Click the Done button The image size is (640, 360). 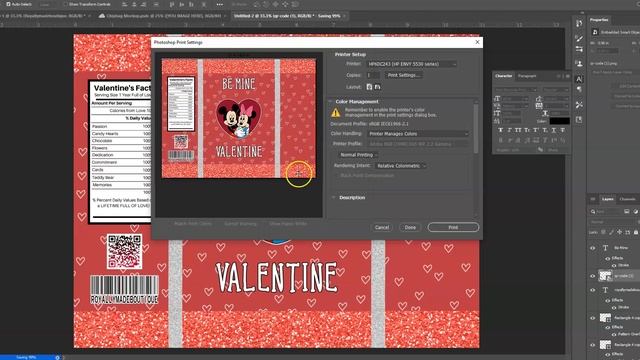(x=410, y=227)
